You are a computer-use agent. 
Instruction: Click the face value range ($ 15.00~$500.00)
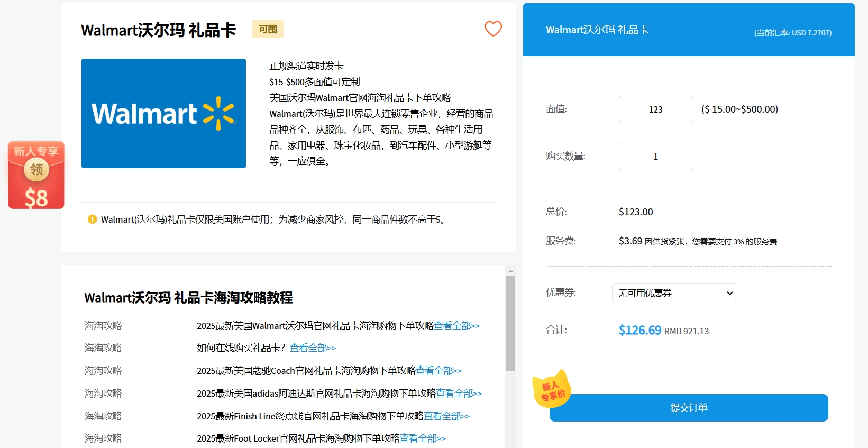click(x=739, y=109)
